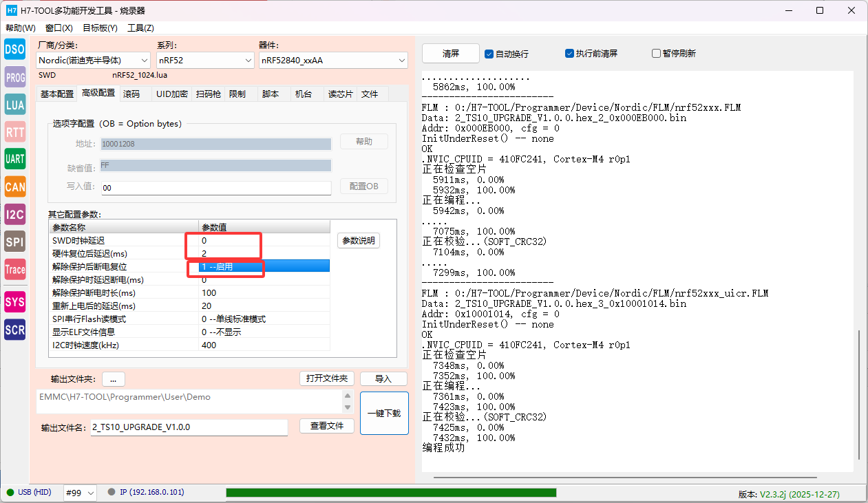Uncheck the 执行前清屏 option
The width and height of the screenshot is (868, 503).
tap(570, 54)
